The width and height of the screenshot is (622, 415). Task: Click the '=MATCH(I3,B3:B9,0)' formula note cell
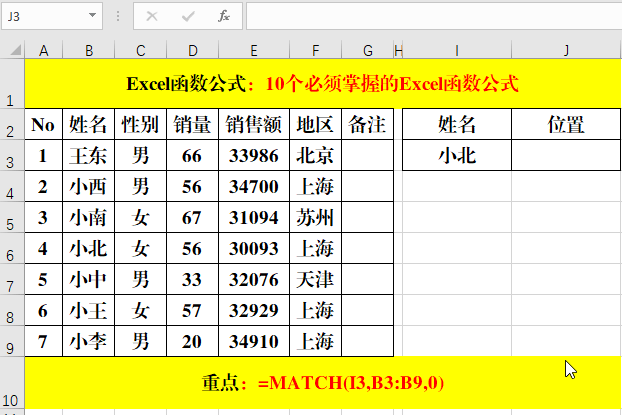[x=323, y=382]
